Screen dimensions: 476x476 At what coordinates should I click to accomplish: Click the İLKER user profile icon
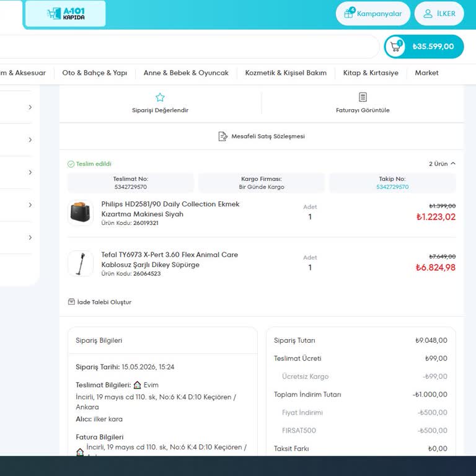tap(428, 14)
